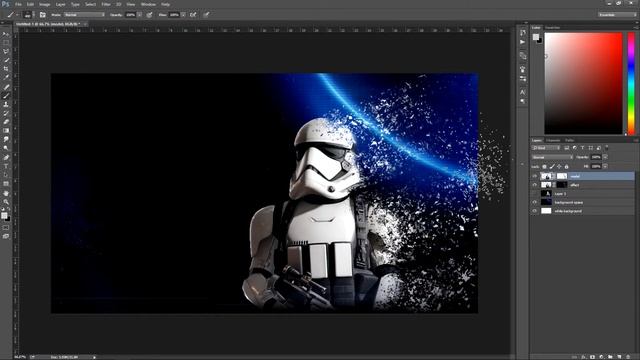Select the Horizontal Type tool
This screenshot has height=360, width=640.
(x=6, y=166)
